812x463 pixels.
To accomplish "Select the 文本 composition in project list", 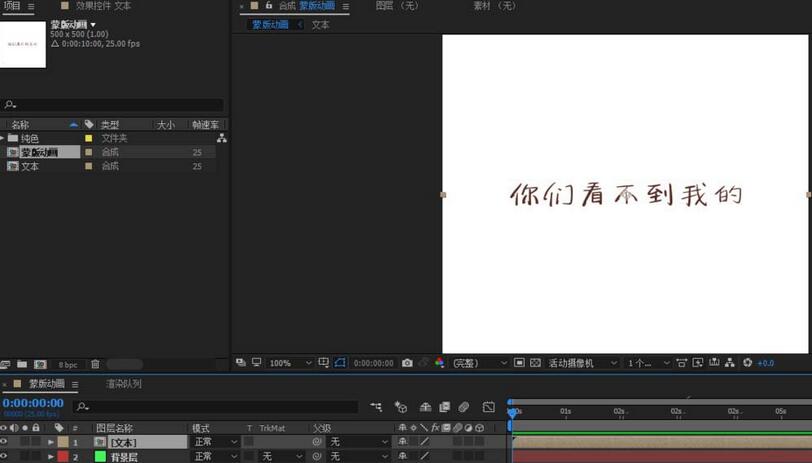I will point(30,166).
